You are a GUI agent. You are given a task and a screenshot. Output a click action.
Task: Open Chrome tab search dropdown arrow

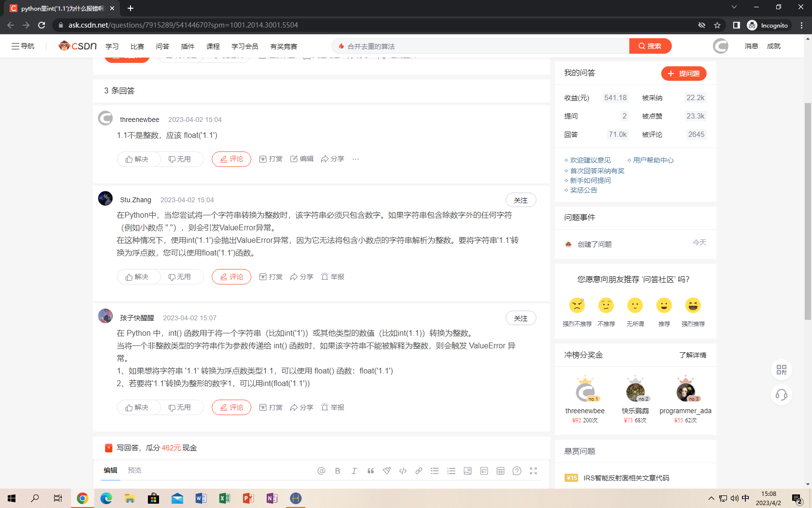click(x=734, y=7)
